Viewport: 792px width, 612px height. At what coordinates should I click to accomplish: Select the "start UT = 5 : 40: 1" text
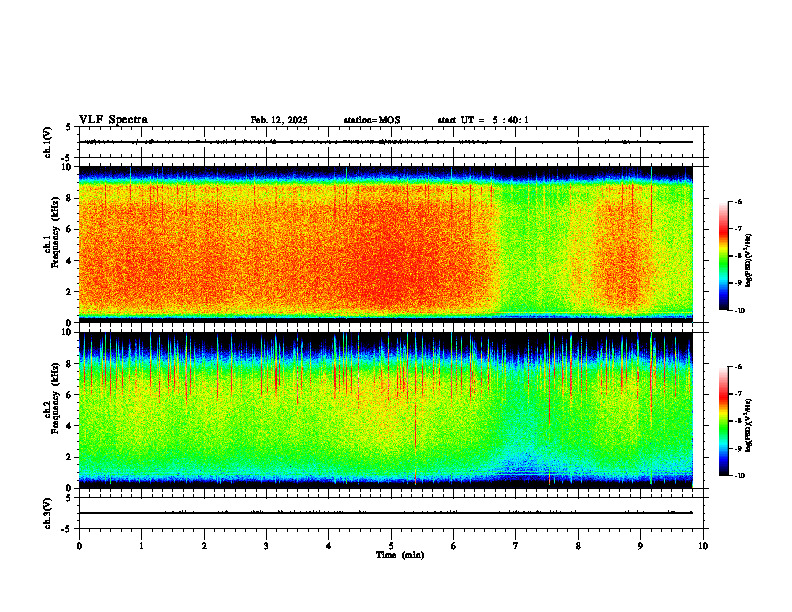tap(483, 120)
